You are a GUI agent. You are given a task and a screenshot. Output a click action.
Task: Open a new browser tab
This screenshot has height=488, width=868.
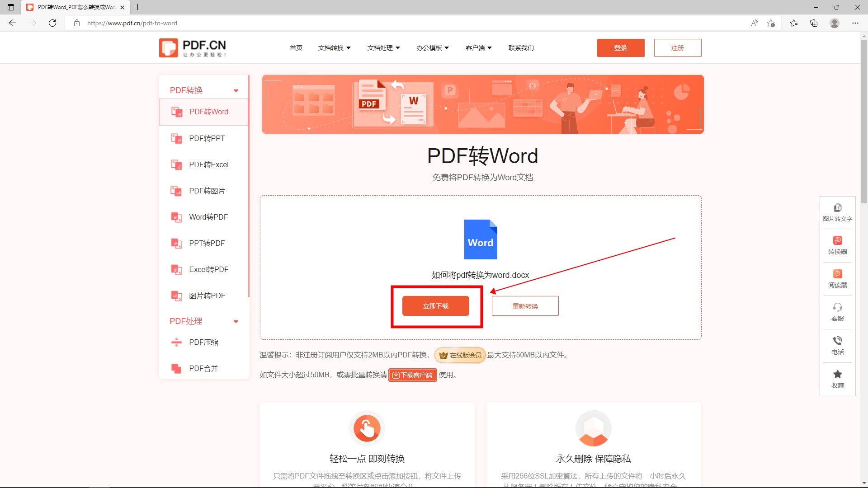pyautogui.click(x=138, y=7)
